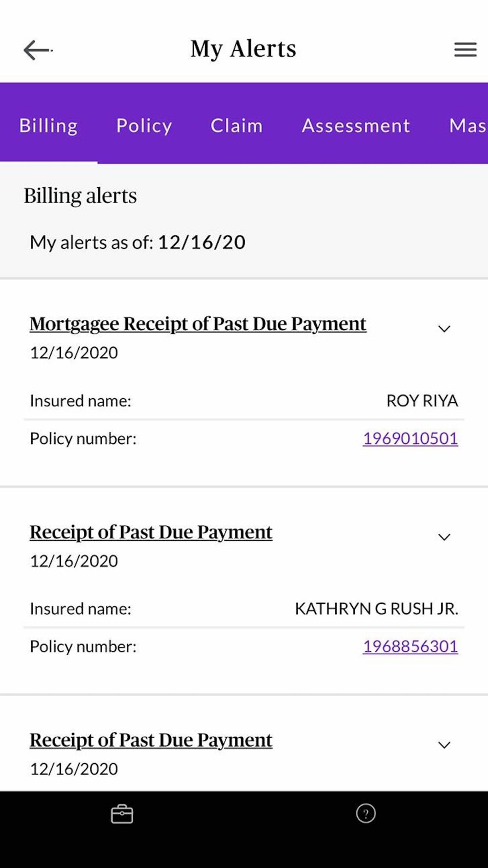Open policy number 1968856301 link
Image resolution: width=488 pixels, height=868 pixels.
point(410,646)
